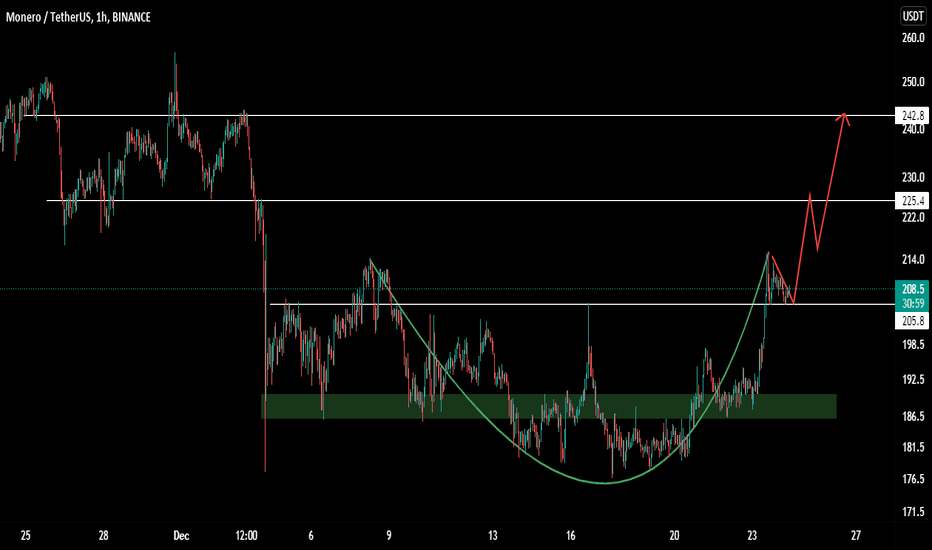This screenshot has width=932, height=550.
Task: Click the 27 date on time axis
Action: (x=855, y=536)
